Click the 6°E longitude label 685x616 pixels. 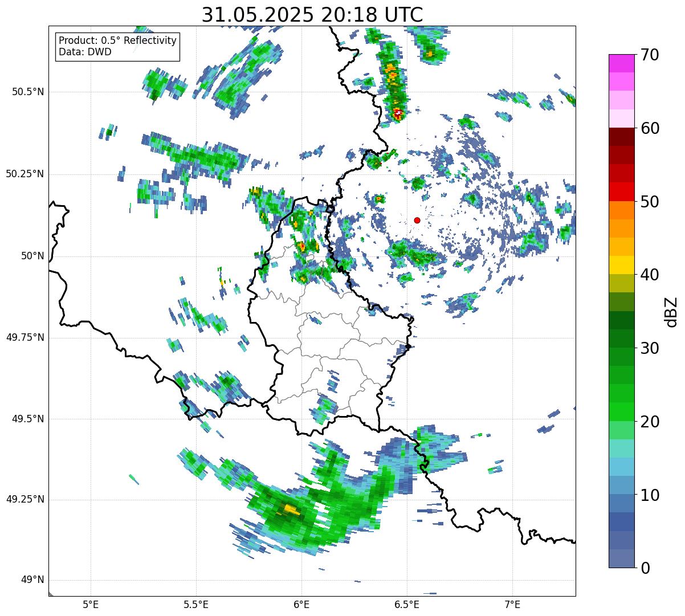(301, 605)
